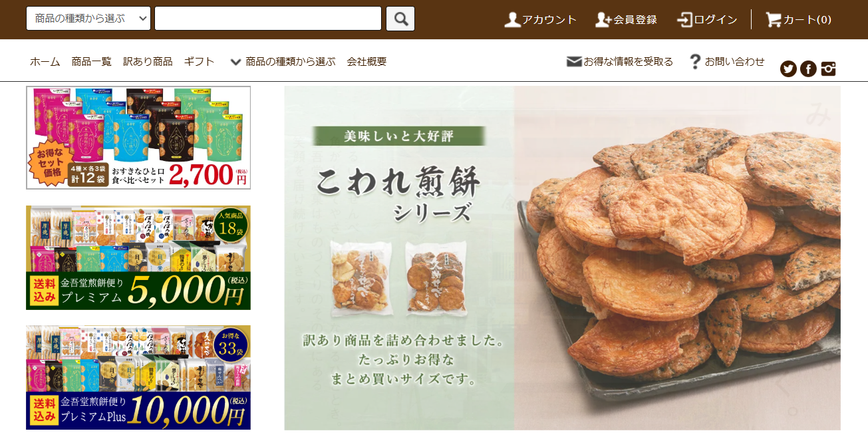This screenshot has width=868, height=433.
Task: Open the ギフト navigation link
Action: pos(200,61)
